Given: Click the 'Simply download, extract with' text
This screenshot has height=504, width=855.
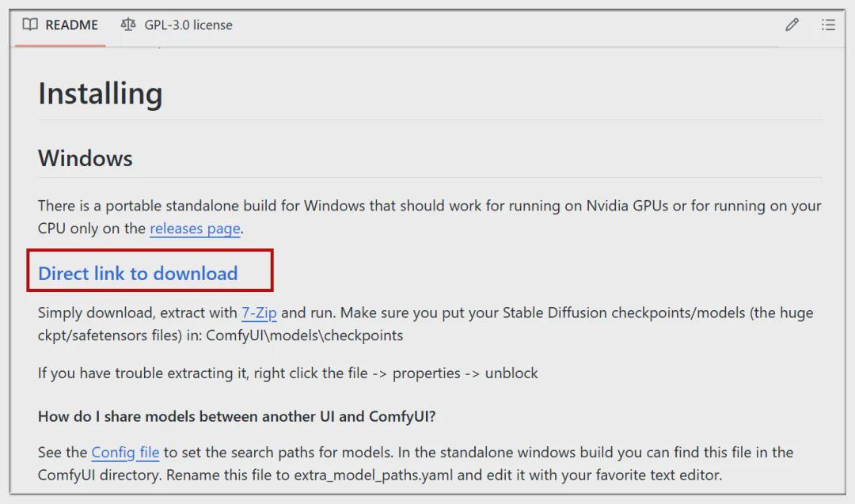Looking at the screenshot, I should pos(138,313).
